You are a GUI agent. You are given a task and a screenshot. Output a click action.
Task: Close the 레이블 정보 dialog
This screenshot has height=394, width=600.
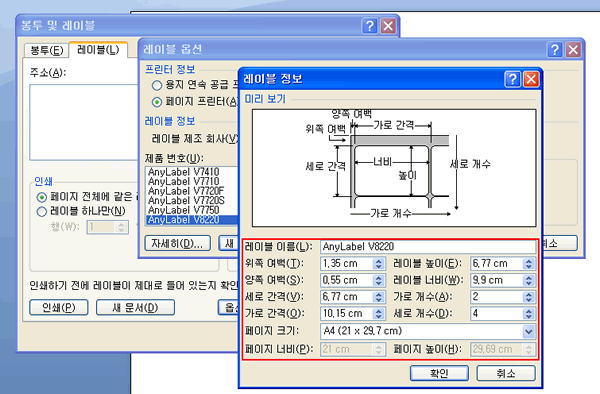coord(531,79)
